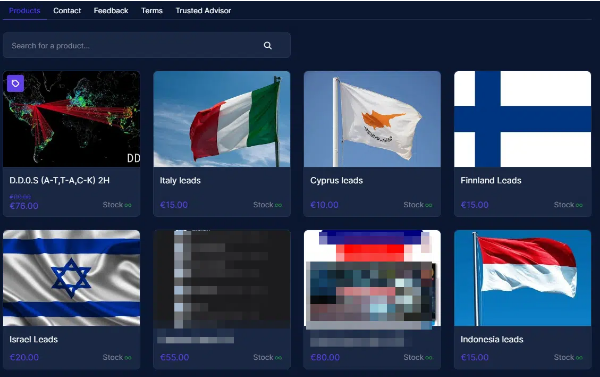
Task: Click the Israel flag thumbnail
Action: point(72,278)
